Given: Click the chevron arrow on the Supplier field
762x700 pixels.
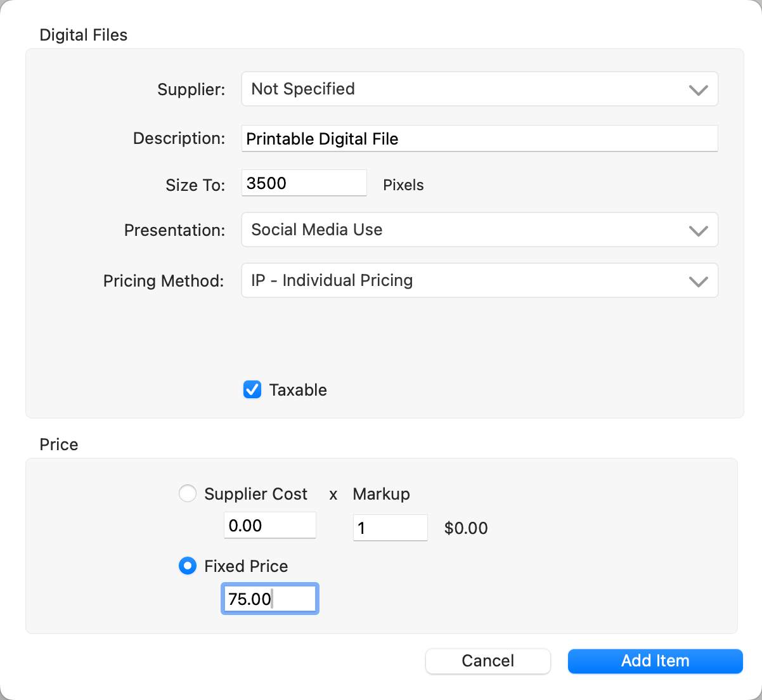Looking at the screenshot, I should (x=698, y=90).
